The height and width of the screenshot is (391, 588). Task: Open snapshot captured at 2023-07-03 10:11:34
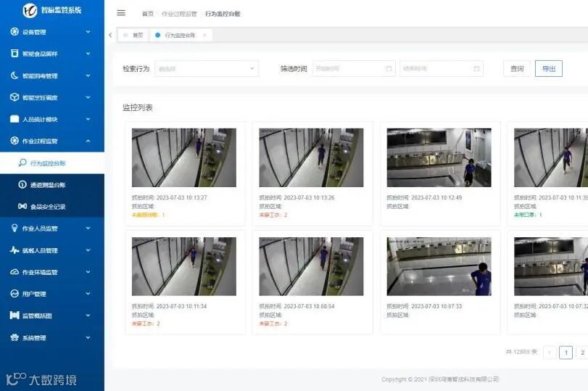click(184, 266)
